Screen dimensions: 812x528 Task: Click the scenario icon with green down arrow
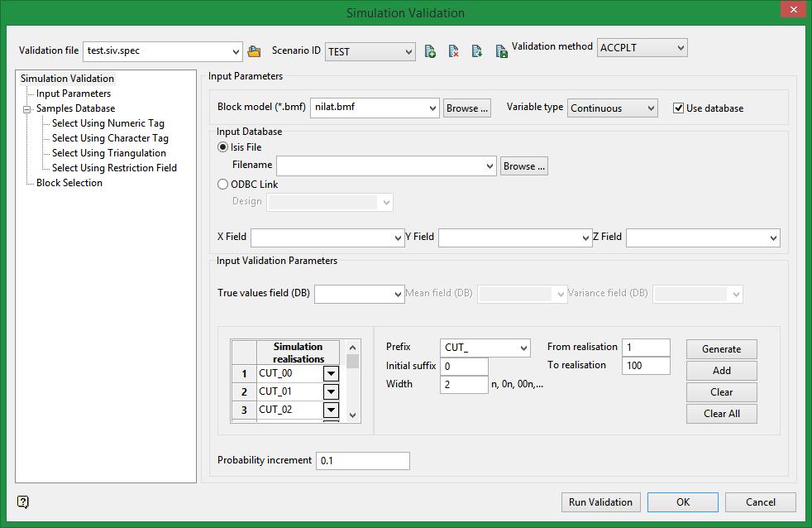click(x=477, y=51)
